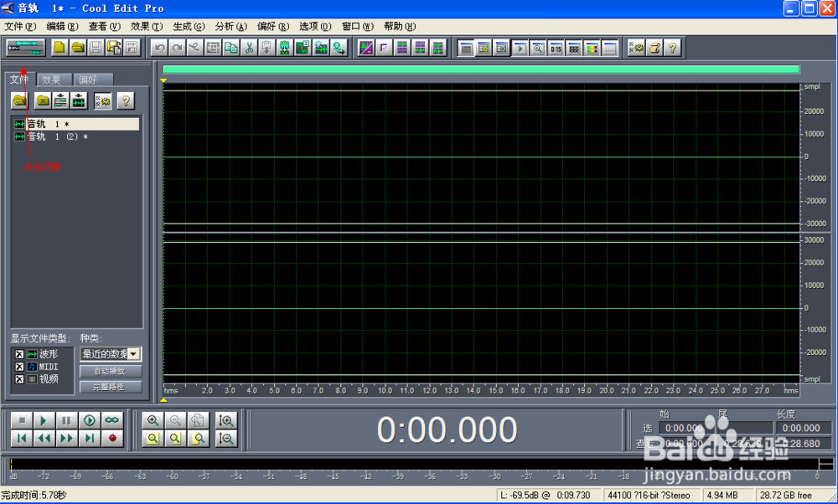Open the 编辑 menu
The width and height of the screenshot is (838, 504).
(62, 26)
